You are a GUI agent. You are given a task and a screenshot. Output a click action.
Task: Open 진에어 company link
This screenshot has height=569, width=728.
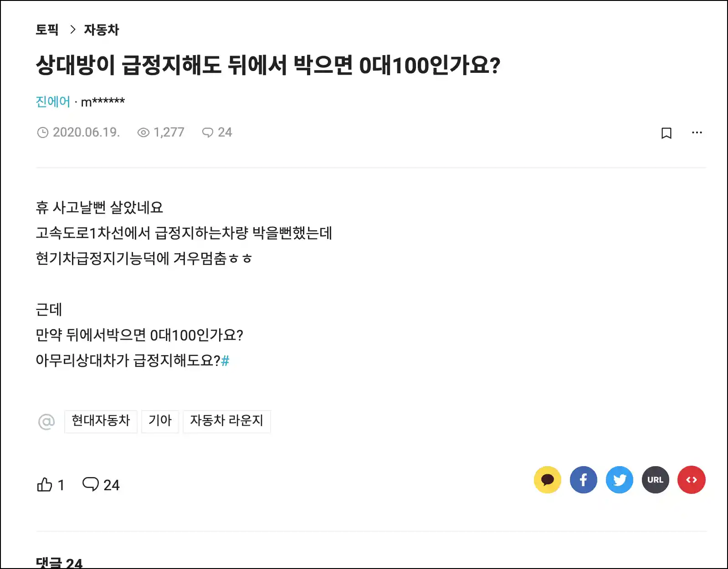pyautogui.click(x=53, y=102)
